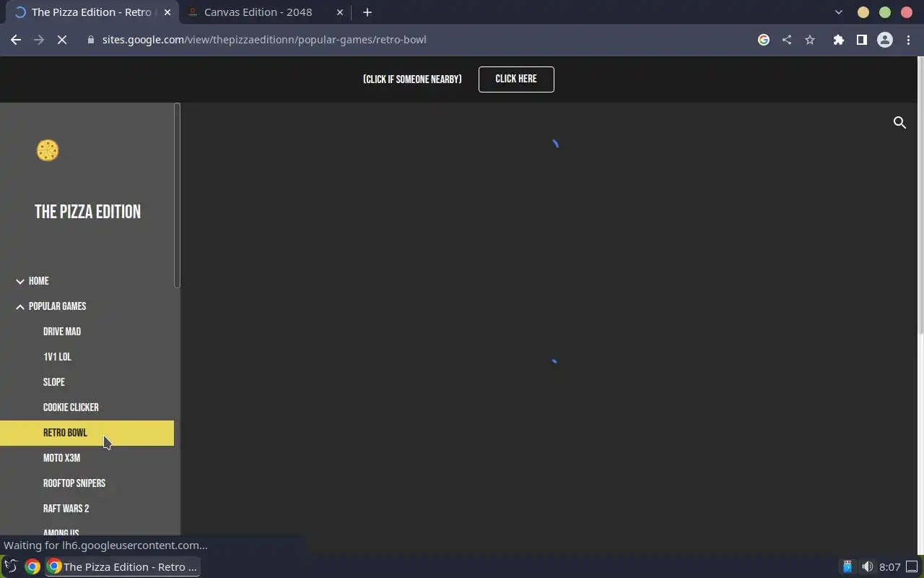Image resolution: width=924 pixels, height=578 pixels.
Task: Click the page vertical scrollbar
Action: click(920, 195)
